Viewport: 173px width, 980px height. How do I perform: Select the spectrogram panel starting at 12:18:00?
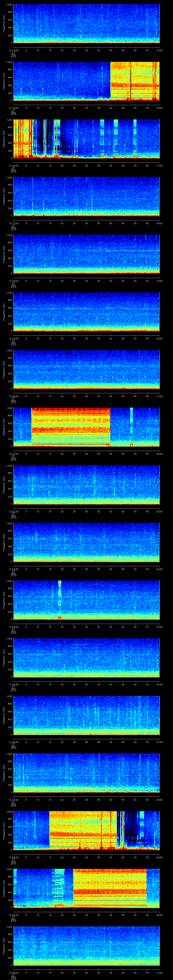click(87, 254)
